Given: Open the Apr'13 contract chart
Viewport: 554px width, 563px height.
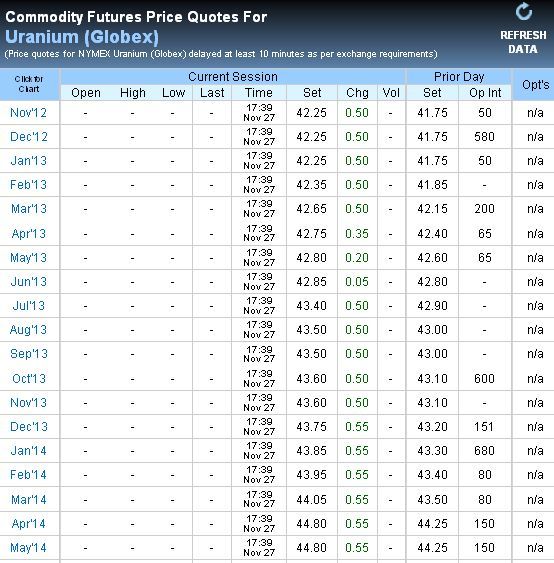Looking at the screenshot, I should [x=29, y=234].
